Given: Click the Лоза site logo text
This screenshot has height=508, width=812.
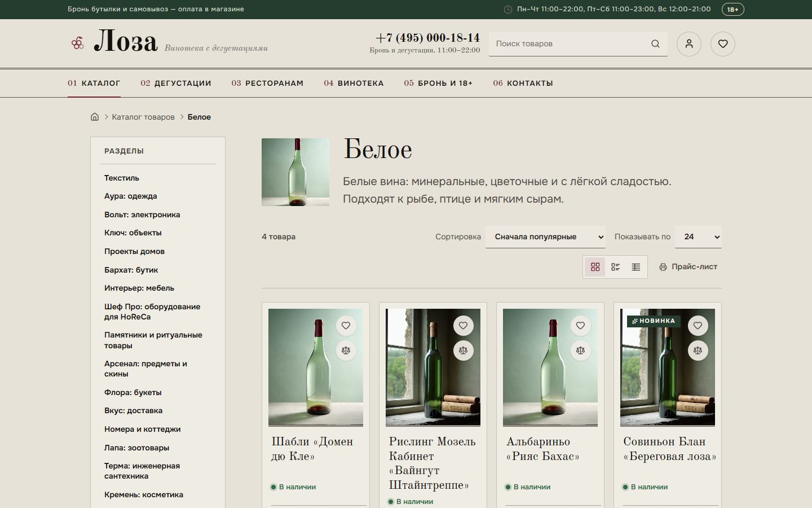Looking at the screenshot, I should point(125,42).
